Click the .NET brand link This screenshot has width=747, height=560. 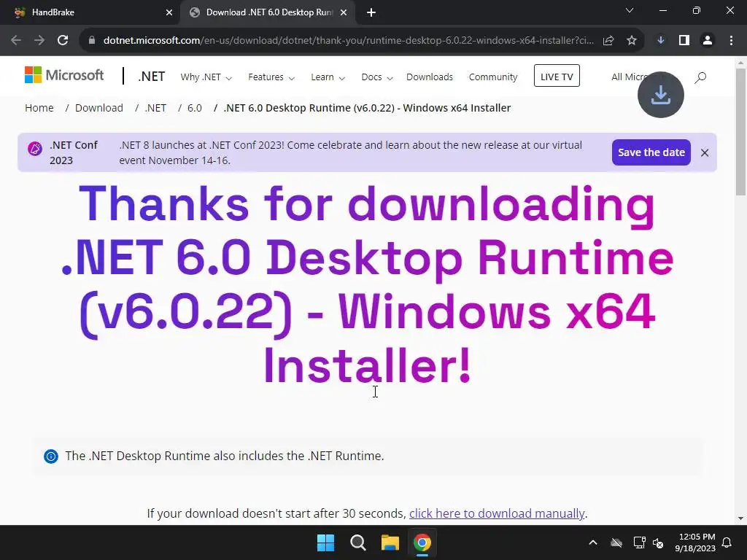click(x=152, y=76)
